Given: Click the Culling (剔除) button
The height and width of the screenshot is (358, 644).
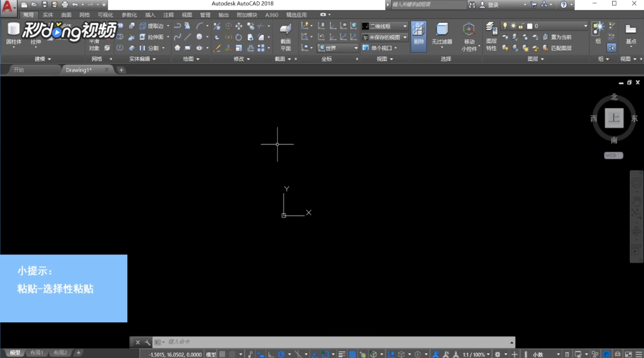Looking at the screenshot, I should [x=418, y=36].
